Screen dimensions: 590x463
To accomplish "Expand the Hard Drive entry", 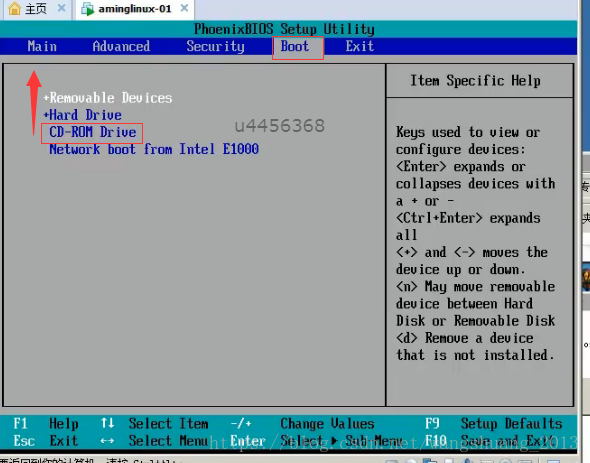I will pos(82,115).
